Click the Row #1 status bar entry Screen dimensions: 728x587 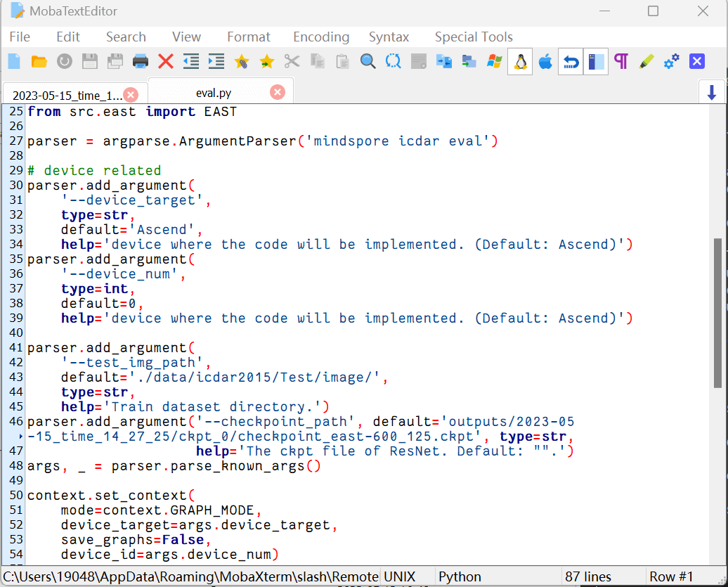click(x=671, y=576)
